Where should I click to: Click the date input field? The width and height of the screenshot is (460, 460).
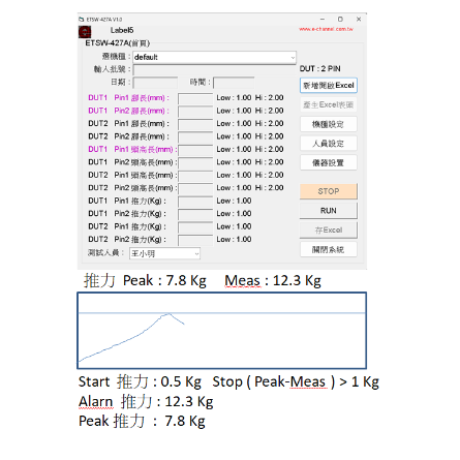(155, 83)
